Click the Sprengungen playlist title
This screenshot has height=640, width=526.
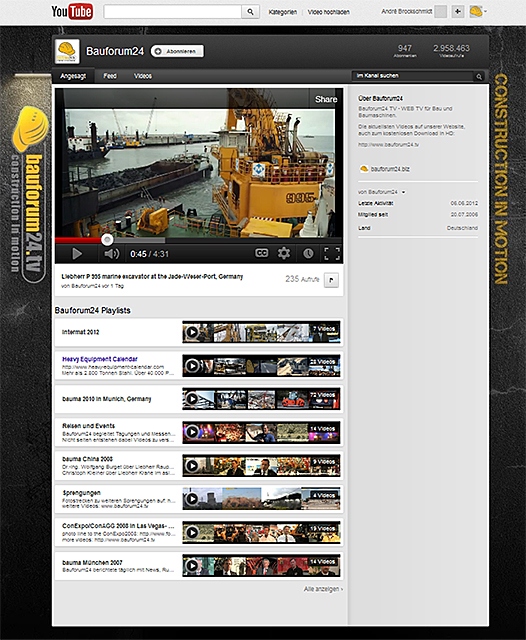pos(82,493)
